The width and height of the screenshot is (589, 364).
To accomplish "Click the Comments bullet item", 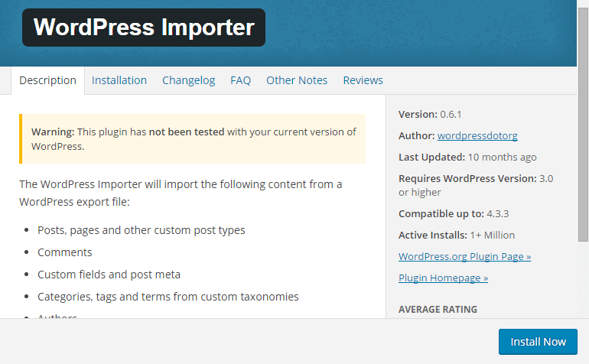I will [x=64, y=252].
